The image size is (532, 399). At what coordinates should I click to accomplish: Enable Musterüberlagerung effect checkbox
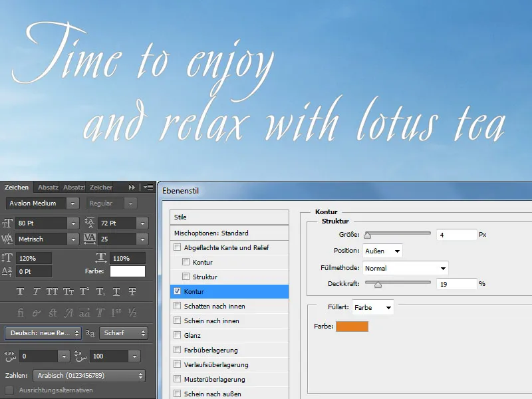177,378
